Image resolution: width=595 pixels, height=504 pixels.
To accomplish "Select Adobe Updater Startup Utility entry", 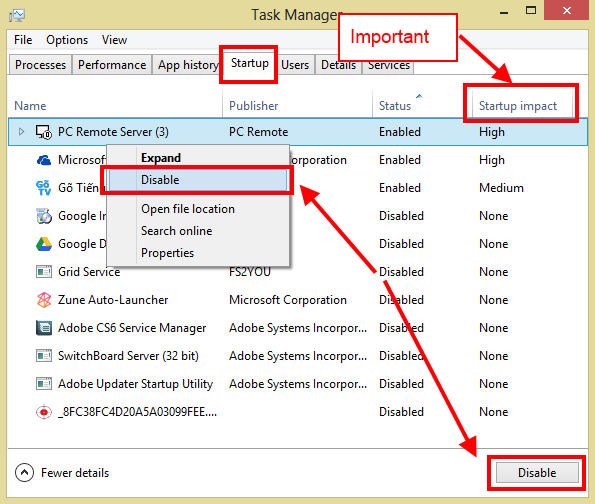I will 135,384.
